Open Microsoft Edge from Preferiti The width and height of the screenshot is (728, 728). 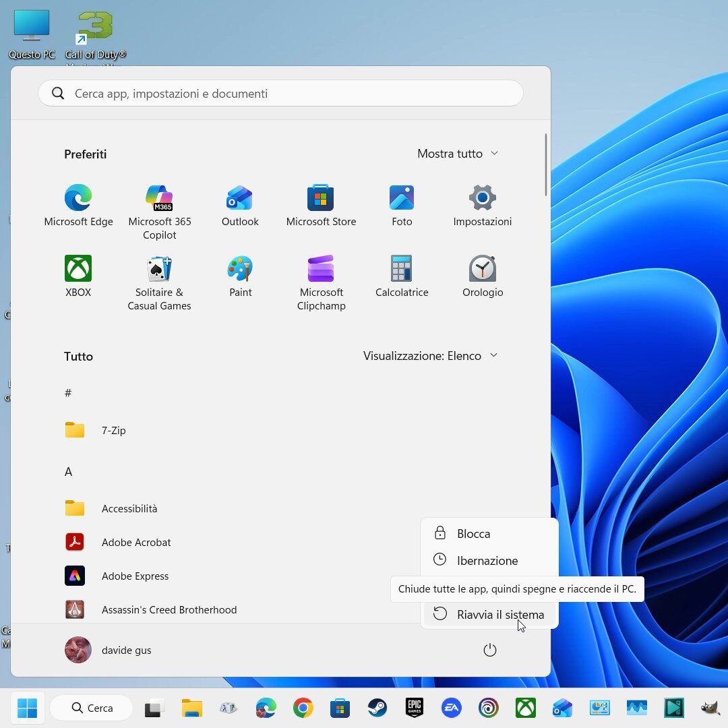[78, 205]
